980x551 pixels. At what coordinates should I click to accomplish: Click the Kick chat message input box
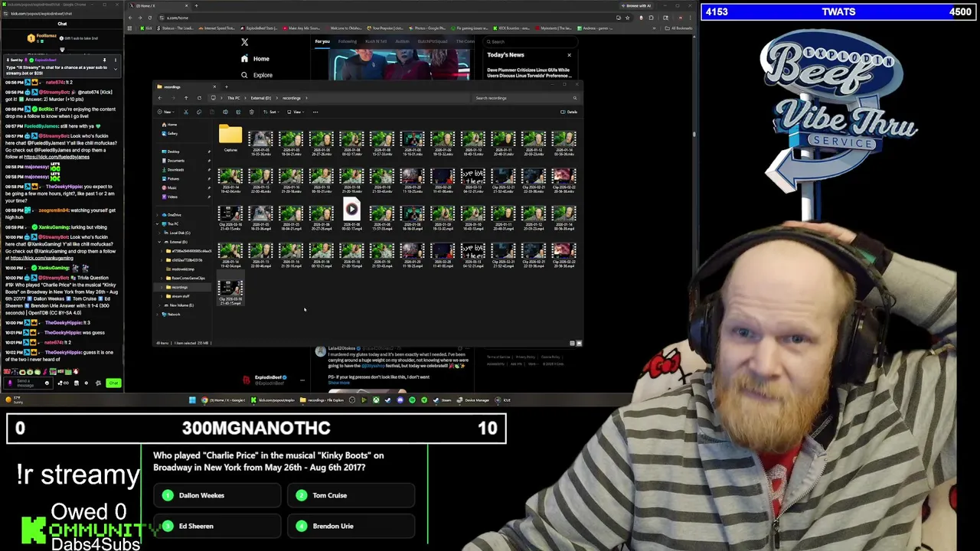28,383
